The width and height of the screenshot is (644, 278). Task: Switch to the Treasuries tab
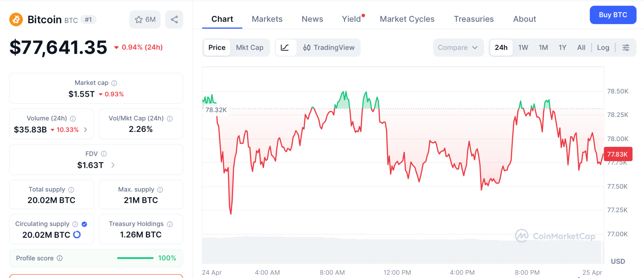474,19
